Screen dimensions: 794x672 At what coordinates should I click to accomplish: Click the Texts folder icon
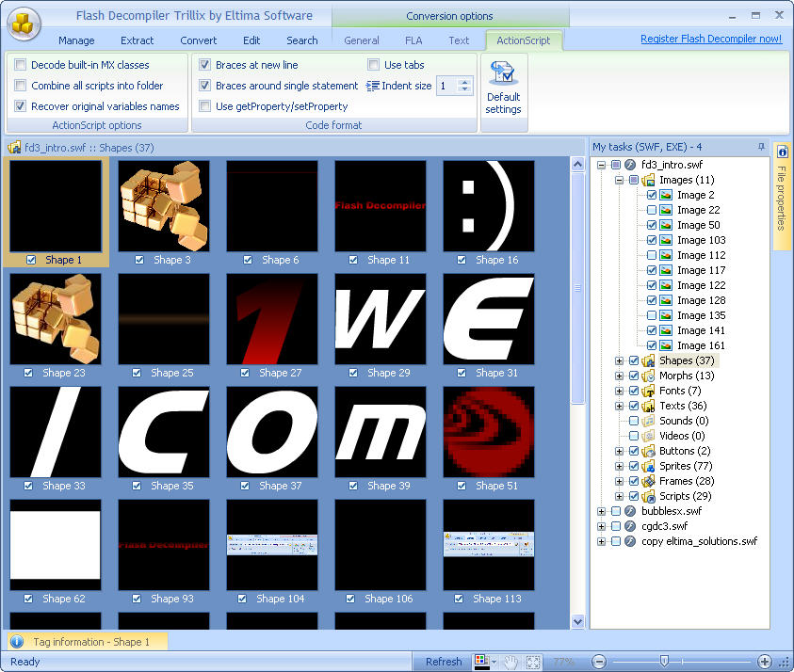pos(648,406)
